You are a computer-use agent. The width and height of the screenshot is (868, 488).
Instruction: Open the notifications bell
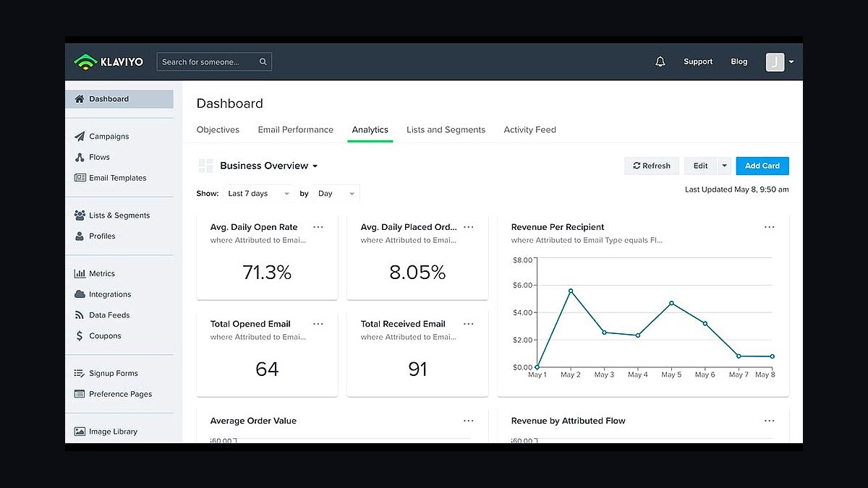click(x=660, y=62)
